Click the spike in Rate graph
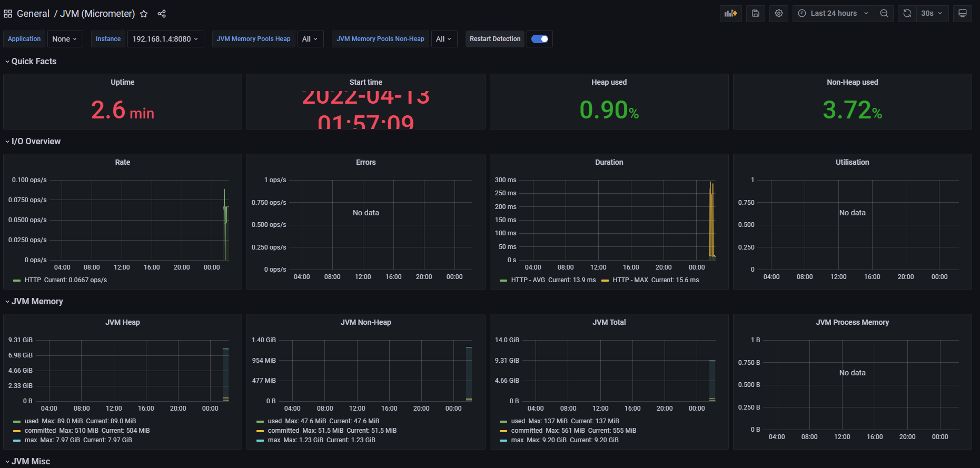Image resolution: width=980 pixels, height=468 pixels. [225, 224]
